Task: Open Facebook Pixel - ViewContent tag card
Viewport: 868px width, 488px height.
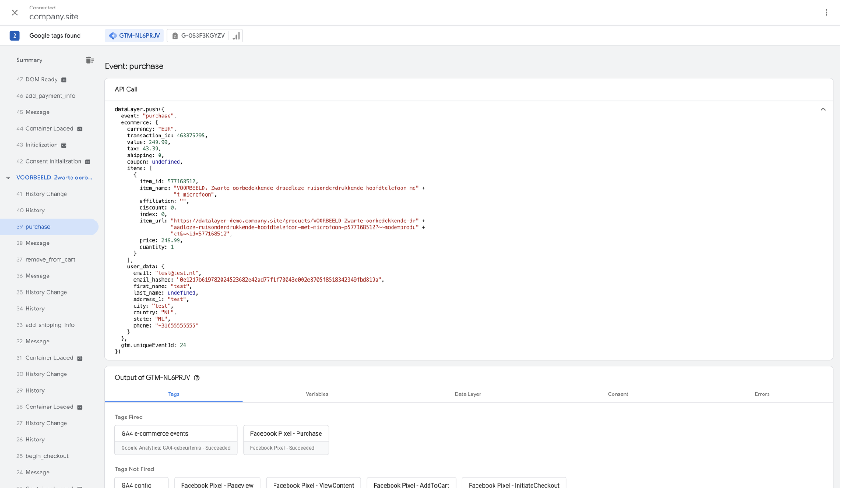Action: [x=313, y=483]
